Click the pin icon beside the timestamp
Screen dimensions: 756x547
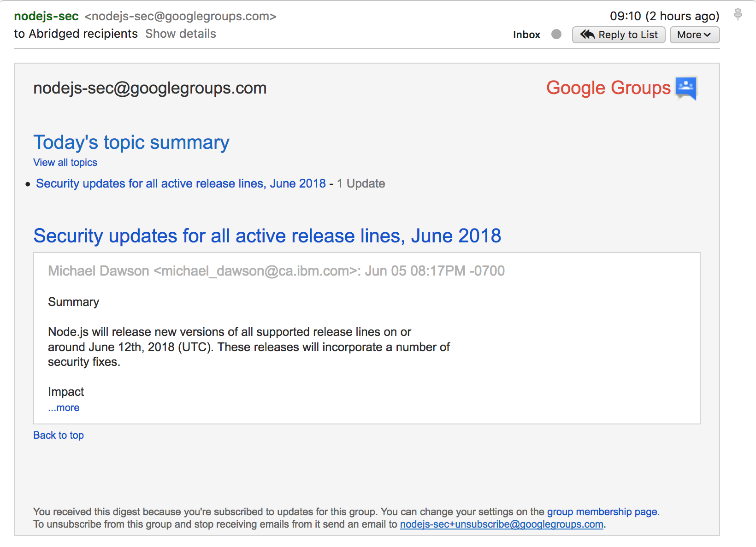point(738,15)
